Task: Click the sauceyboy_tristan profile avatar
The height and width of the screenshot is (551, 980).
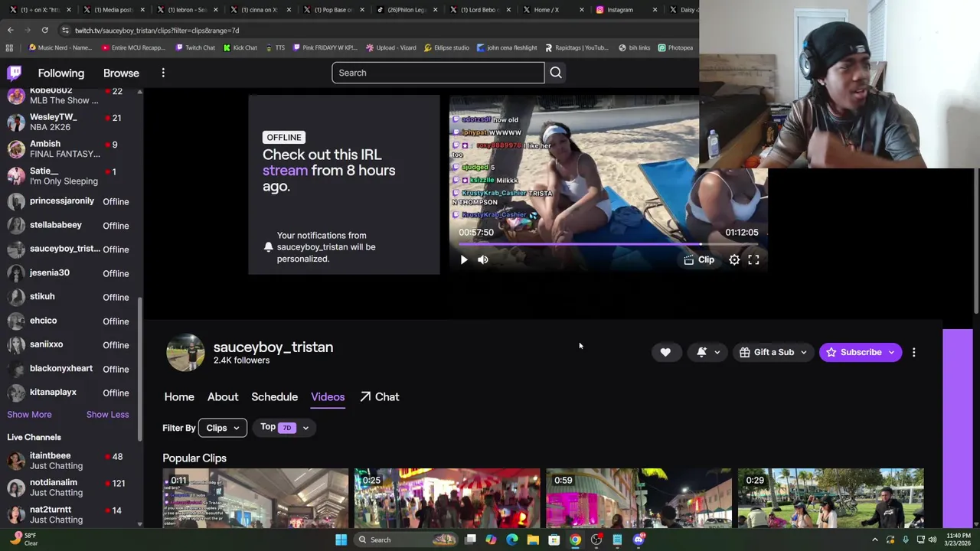Action: tap(185, 352)
